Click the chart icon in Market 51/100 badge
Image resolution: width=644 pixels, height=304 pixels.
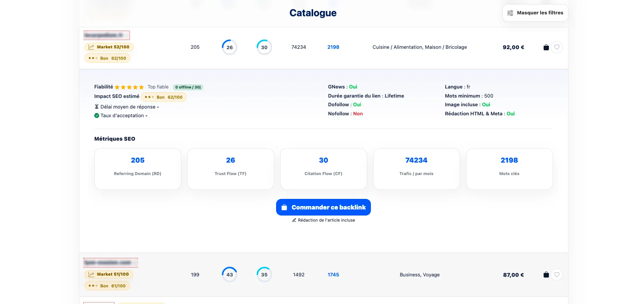[x=91, y=275]
